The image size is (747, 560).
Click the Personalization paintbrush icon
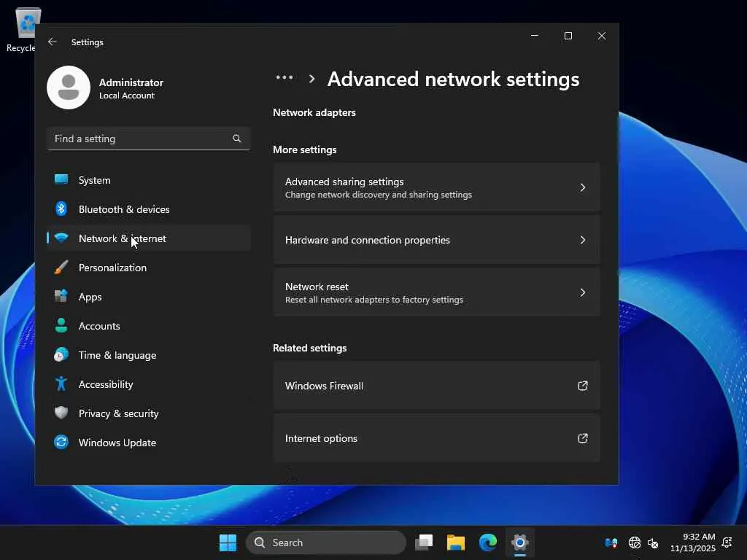point(61,267)
